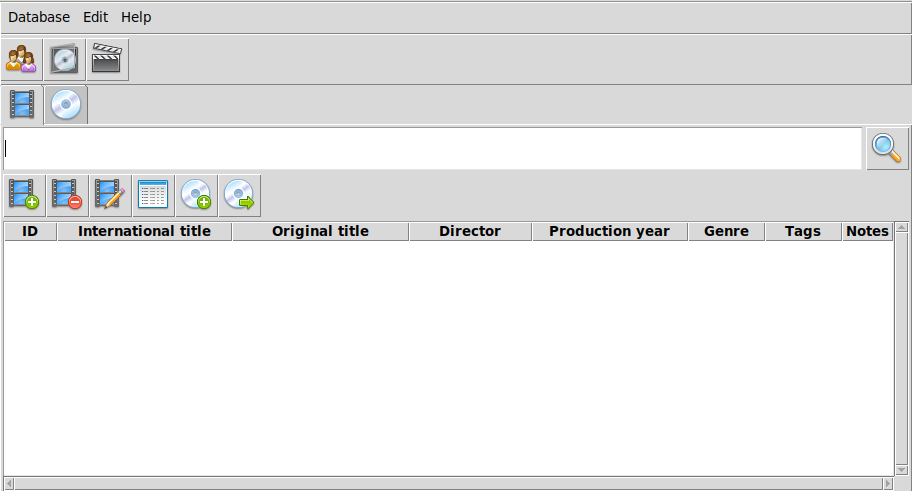Open the Help menu
This screenshot has height=491, width=912.
136,17
